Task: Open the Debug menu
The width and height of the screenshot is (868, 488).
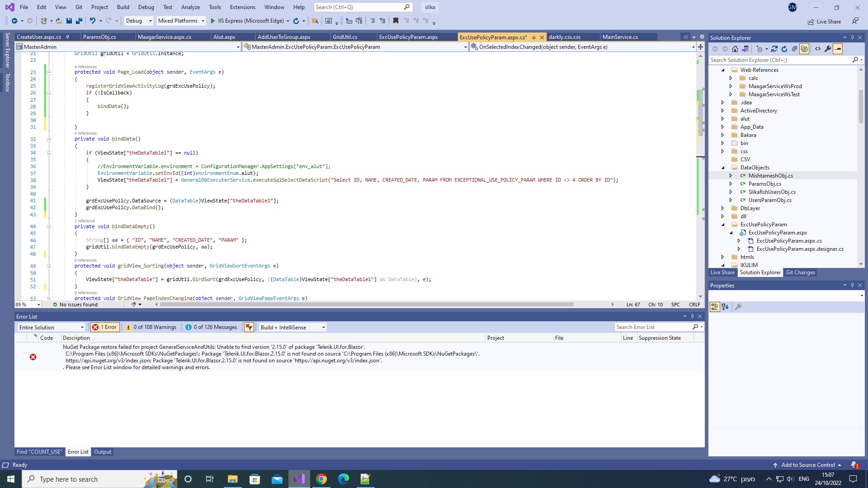Action: 146,7
